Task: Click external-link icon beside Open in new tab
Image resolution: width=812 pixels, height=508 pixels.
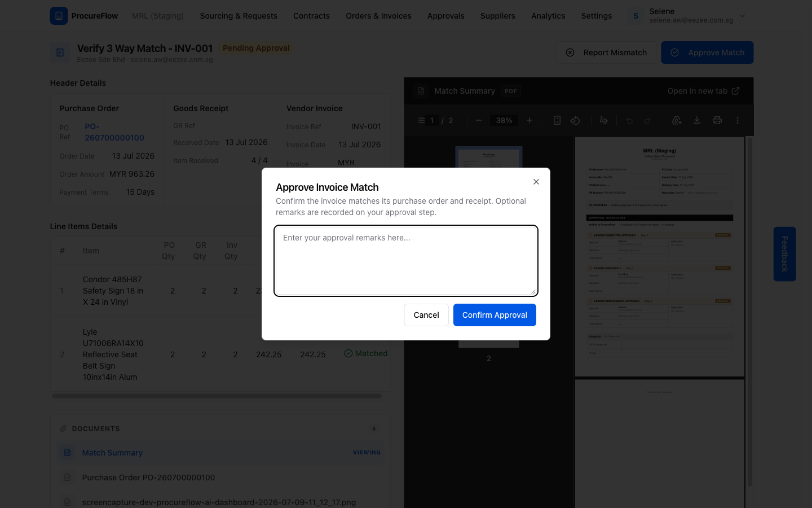Action: (735, 91)
